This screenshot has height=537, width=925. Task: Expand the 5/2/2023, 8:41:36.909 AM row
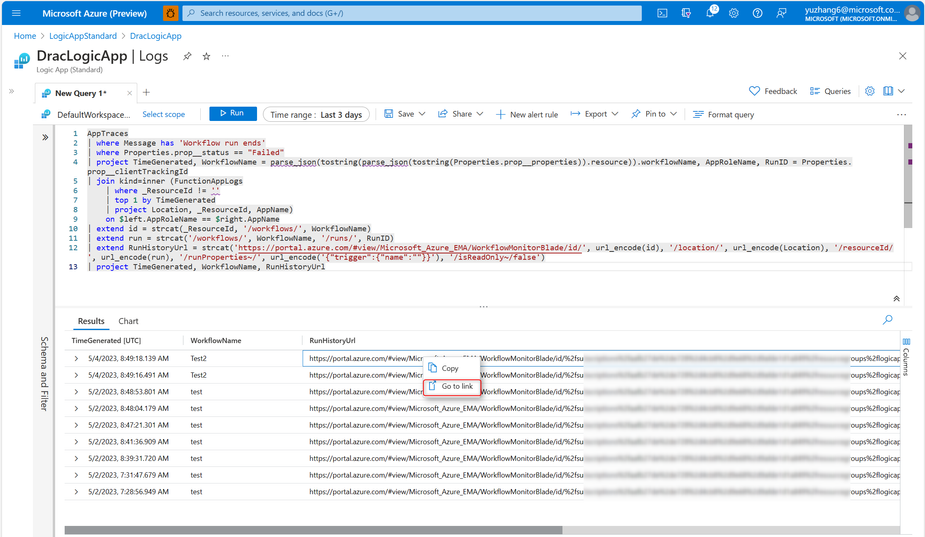coord(76,441)
